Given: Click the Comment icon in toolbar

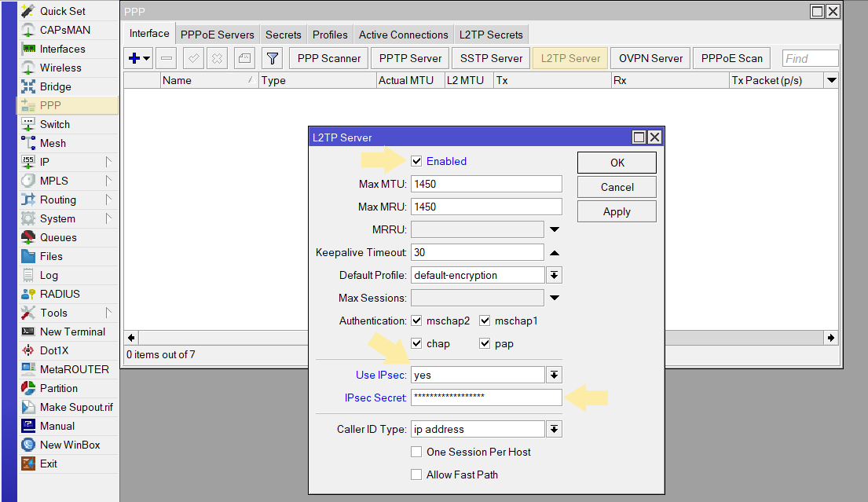Looking at the screenshot, I should [245, 58].
